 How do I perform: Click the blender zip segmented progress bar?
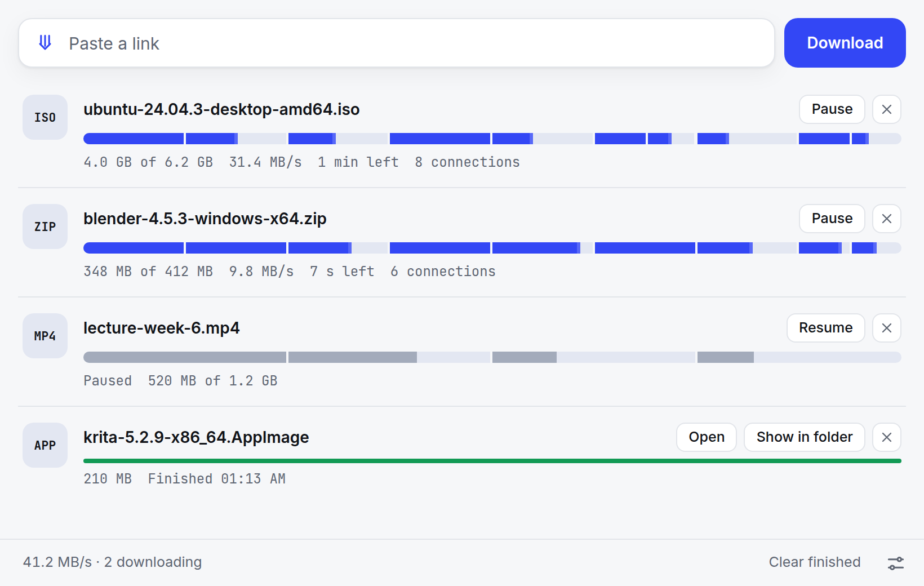492,248
